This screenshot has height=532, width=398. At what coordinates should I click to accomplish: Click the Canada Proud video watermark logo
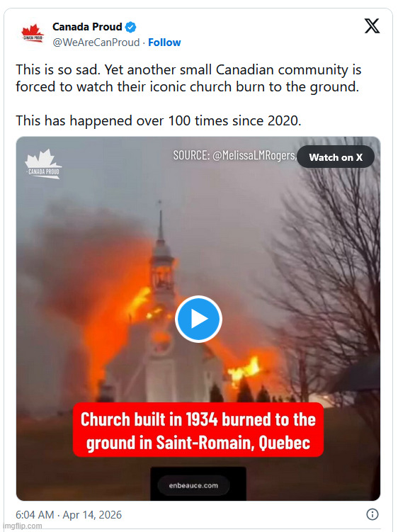[43, 164]
